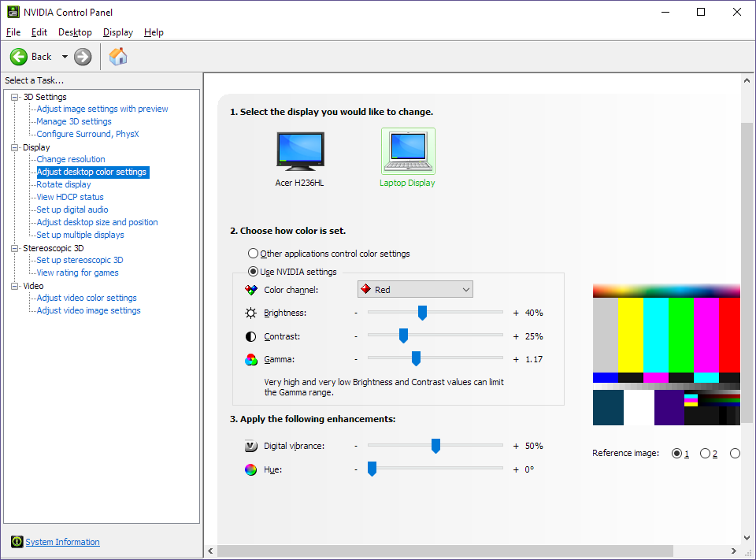This screenshot has height=560, width=756.
Task: Click the System Information icon
Action: pos(17,542)
